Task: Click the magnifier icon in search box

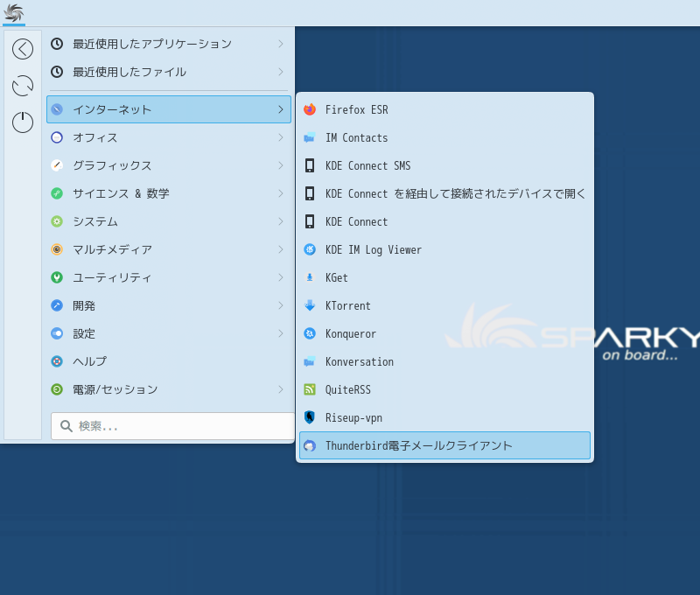Action: point(66,426)
